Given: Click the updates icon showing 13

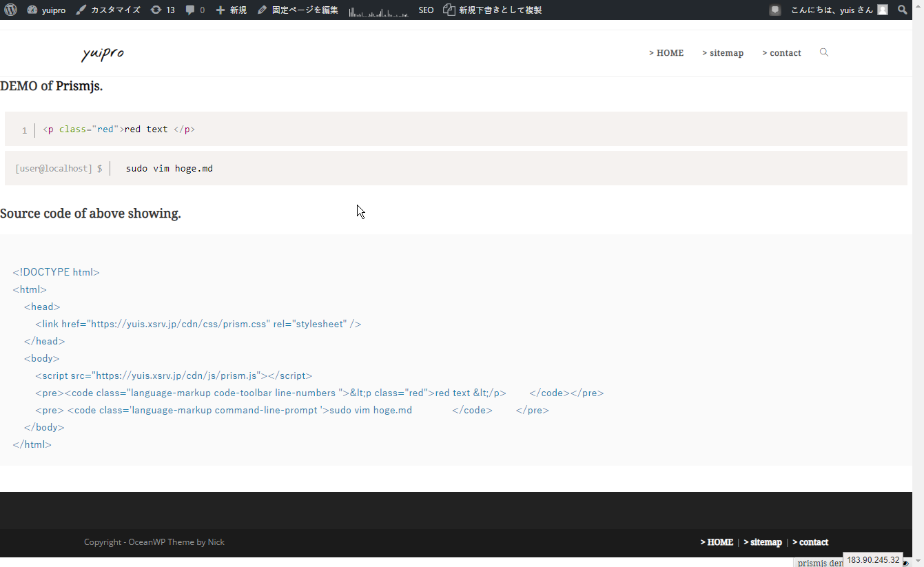Looking at the screenshot, I should point(163,10).
